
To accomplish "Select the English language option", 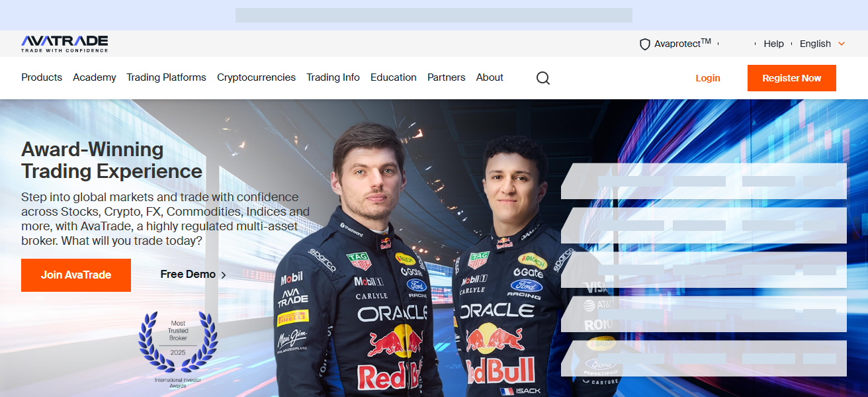I will pos(815,44).
